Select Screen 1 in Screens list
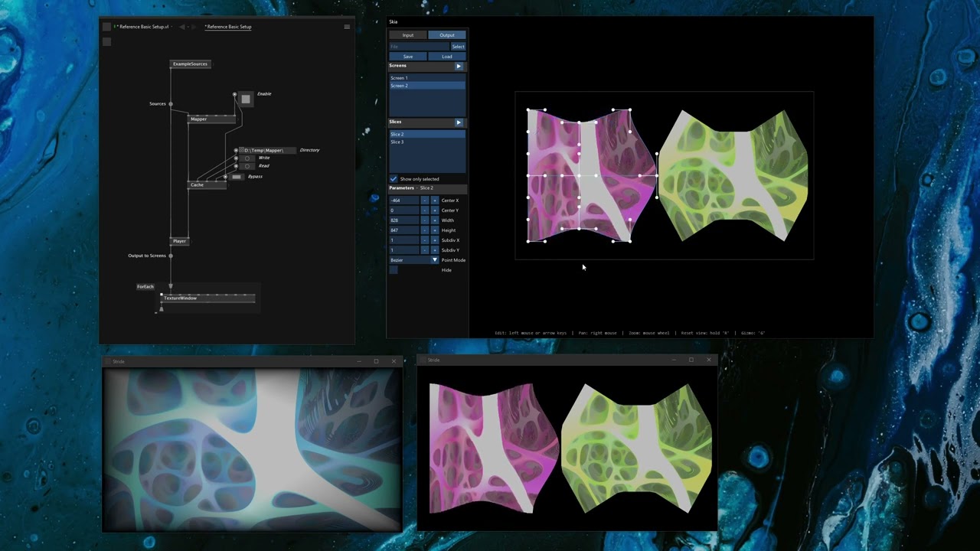Viewport: 980px width, 551px height. coord(427,78)
